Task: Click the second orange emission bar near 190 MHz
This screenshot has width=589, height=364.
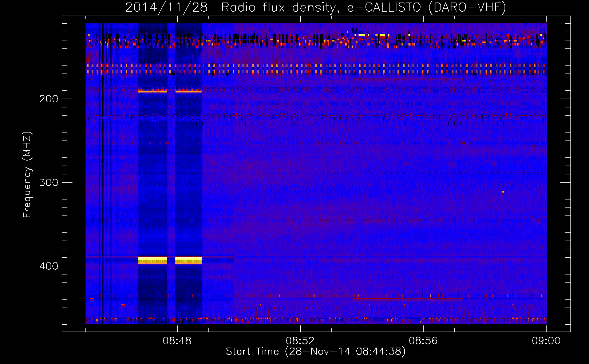Action: pos(188,91)
